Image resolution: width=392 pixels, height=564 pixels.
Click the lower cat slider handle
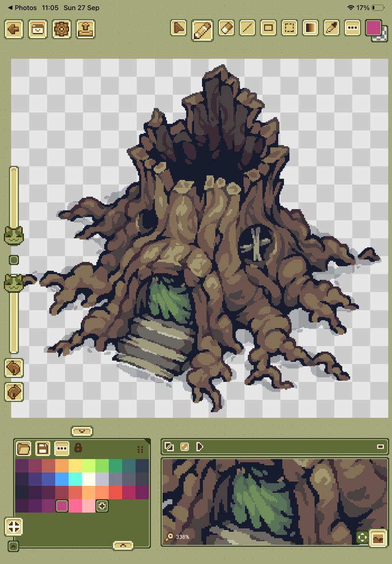[14, 282]
